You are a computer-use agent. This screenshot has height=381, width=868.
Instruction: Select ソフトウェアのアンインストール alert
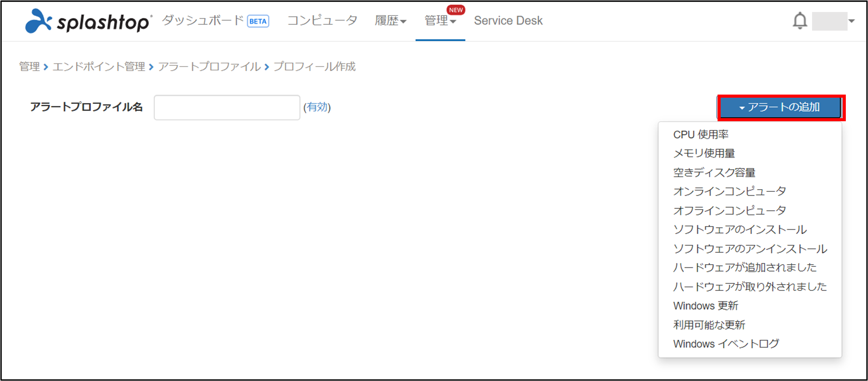tap(750, 249)
